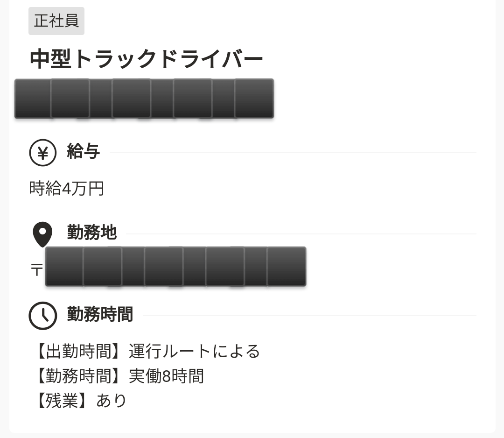Select the 給与 section heading
Screen dimensions: 504x438
click(83, 152)
